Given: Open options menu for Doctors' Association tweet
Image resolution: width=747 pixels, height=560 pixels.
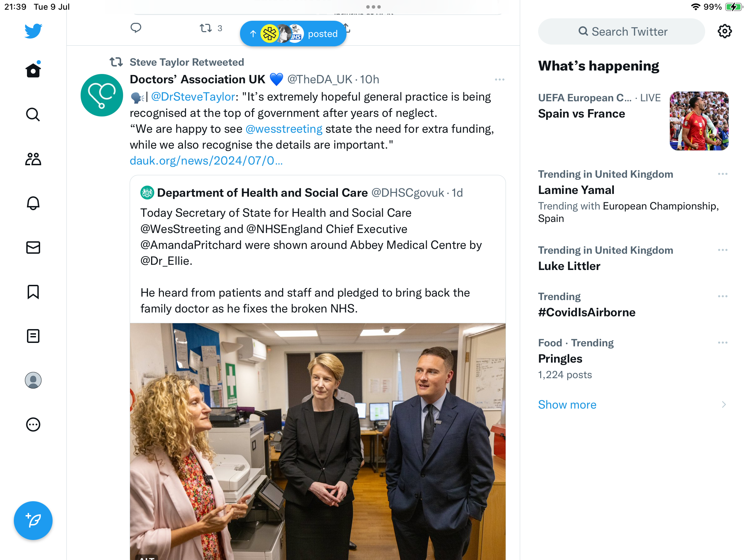Looking at the screenshot, I should click(499, 80).
